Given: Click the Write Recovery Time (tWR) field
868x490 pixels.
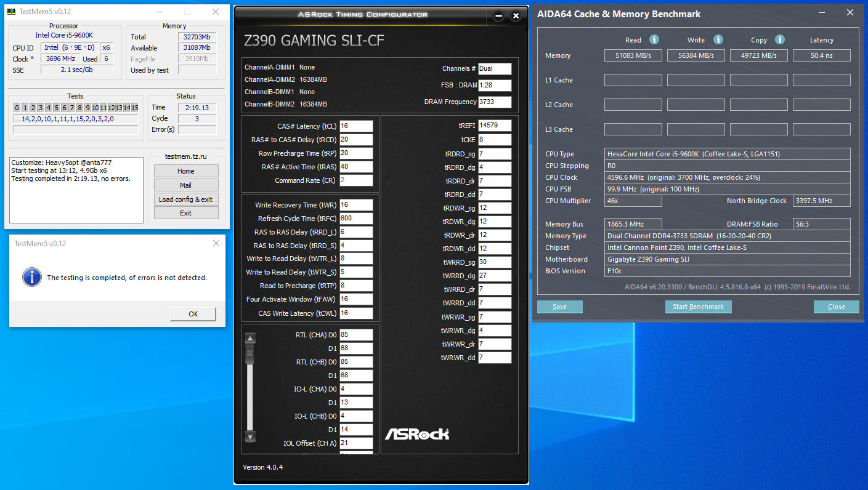Looking at the screenshot, I should (x=356, y=205).
